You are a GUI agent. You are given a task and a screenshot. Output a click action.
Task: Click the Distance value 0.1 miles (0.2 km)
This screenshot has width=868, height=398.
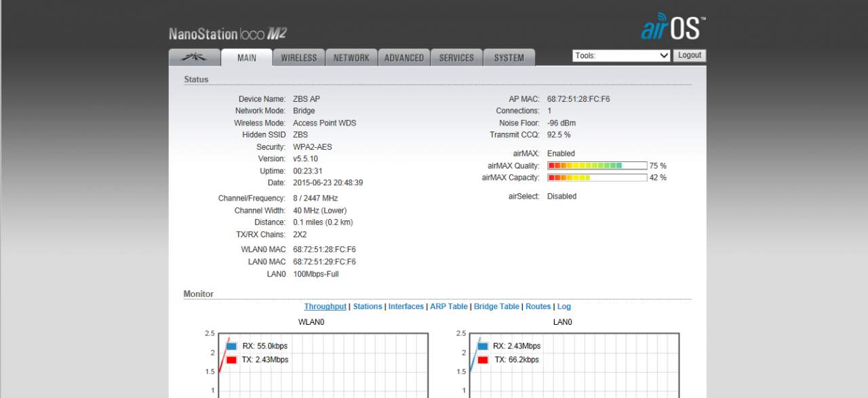pos(323,222)
